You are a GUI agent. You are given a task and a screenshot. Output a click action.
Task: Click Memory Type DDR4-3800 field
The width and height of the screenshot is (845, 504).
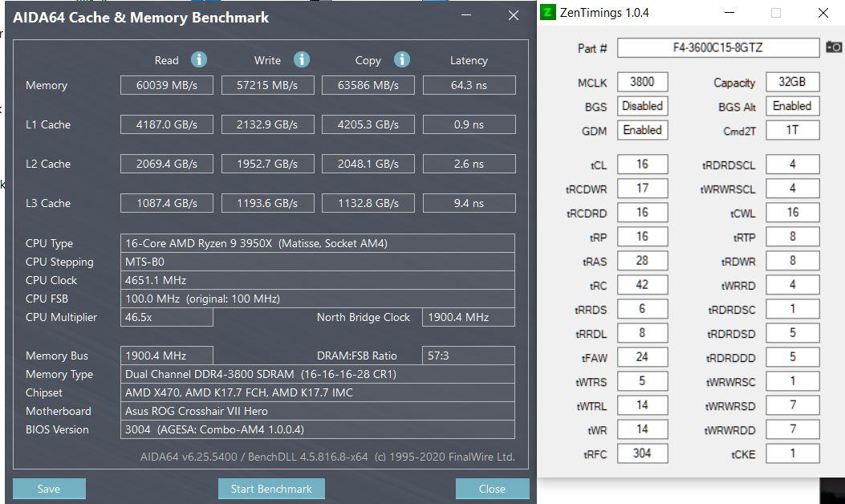pos(318,374)
